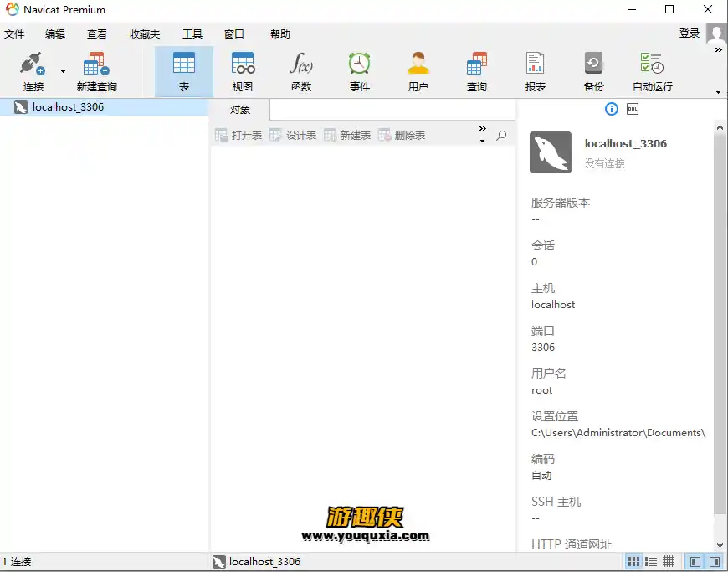
Task: Click the MySQL dolphin icon in info panel
Action: click(551, 152)
